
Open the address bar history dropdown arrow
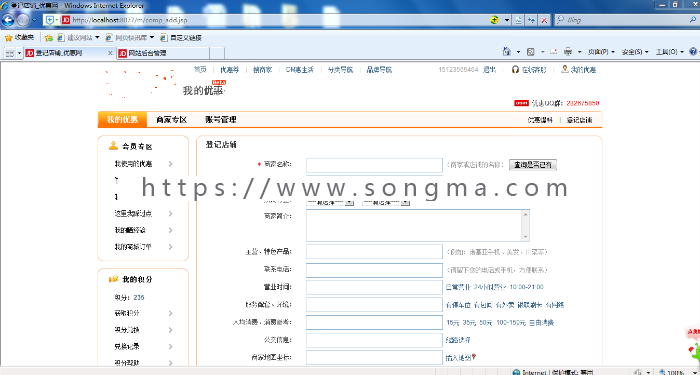(x=507, y=20)
